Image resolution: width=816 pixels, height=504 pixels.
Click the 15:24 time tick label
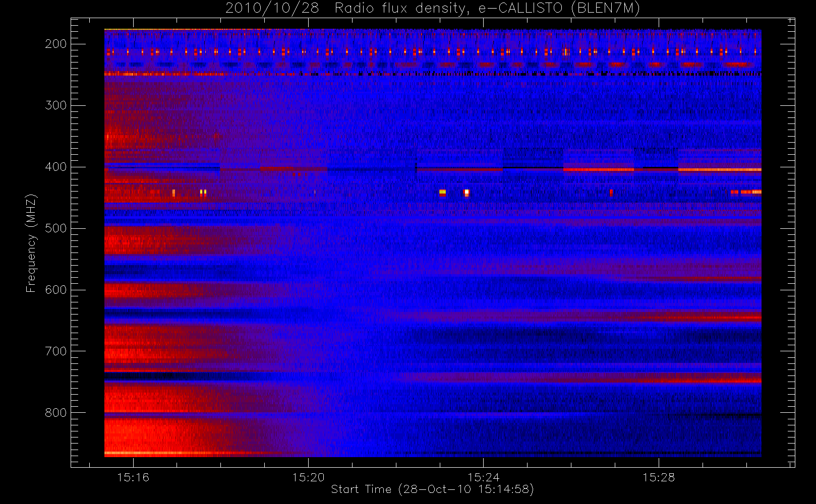[483, 477]
